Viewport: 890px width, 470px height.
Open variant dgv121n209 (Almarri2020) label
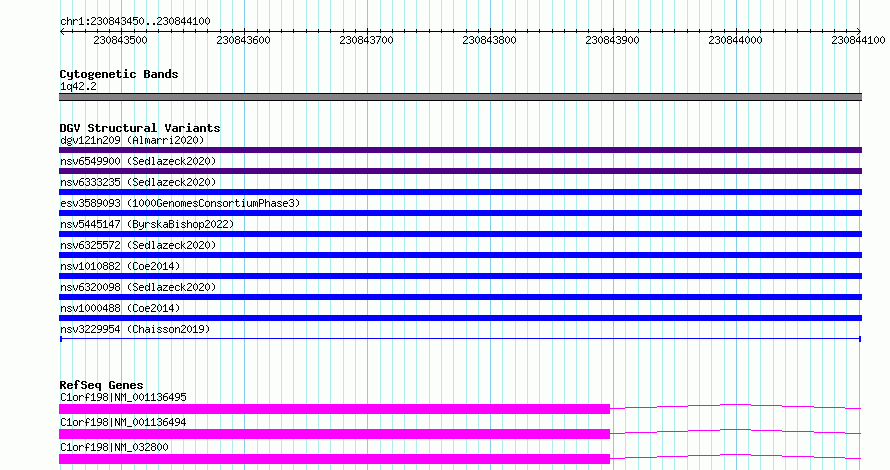point(132,140)
